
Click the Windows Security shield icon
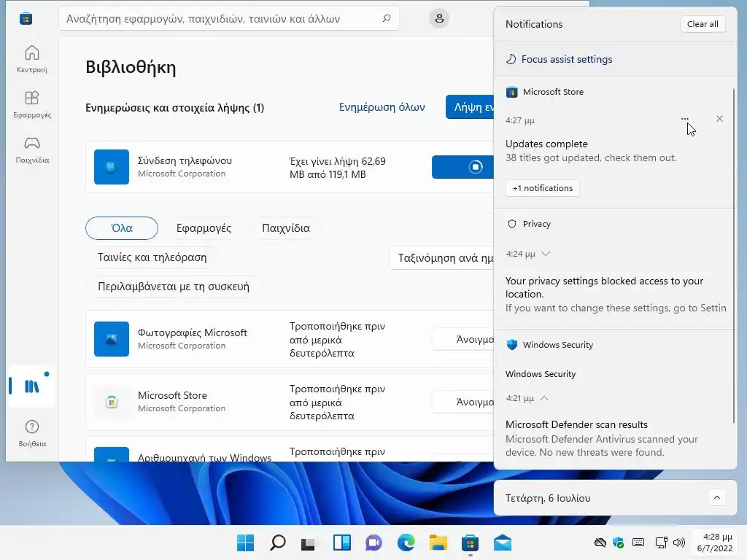[511, 345]
